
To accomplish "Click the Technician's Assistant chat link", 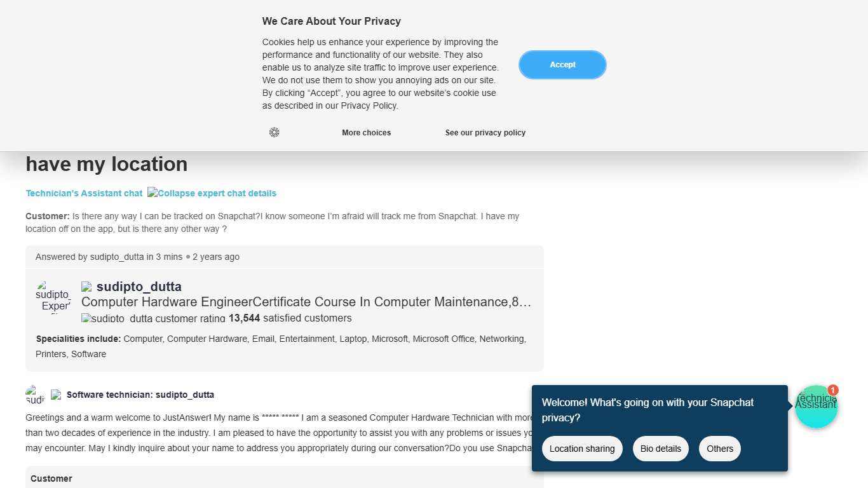I will [84, 193].
